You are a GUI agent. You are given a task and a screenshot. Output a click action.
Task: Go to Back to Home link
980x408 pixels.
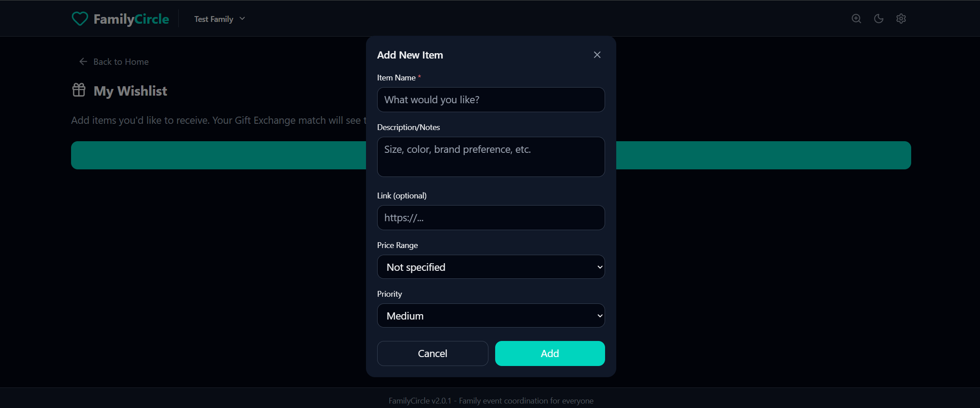click(121, 62)
